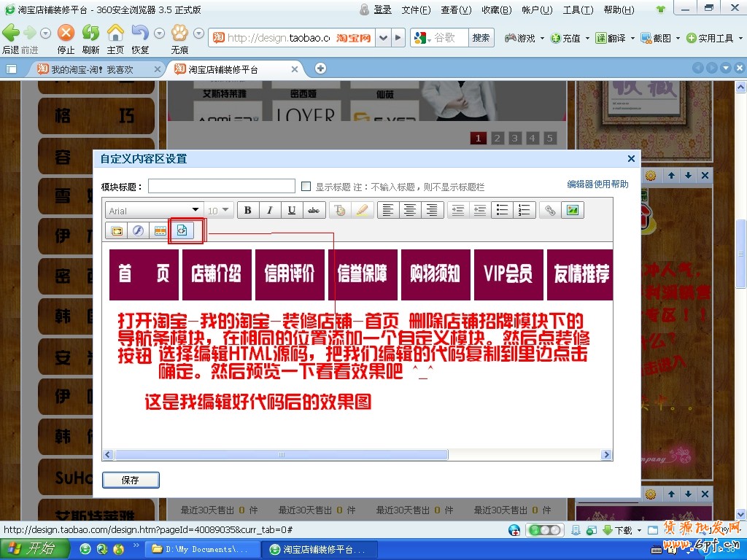
Task: Click in the module title input field
Action: [x=222, y=186]
